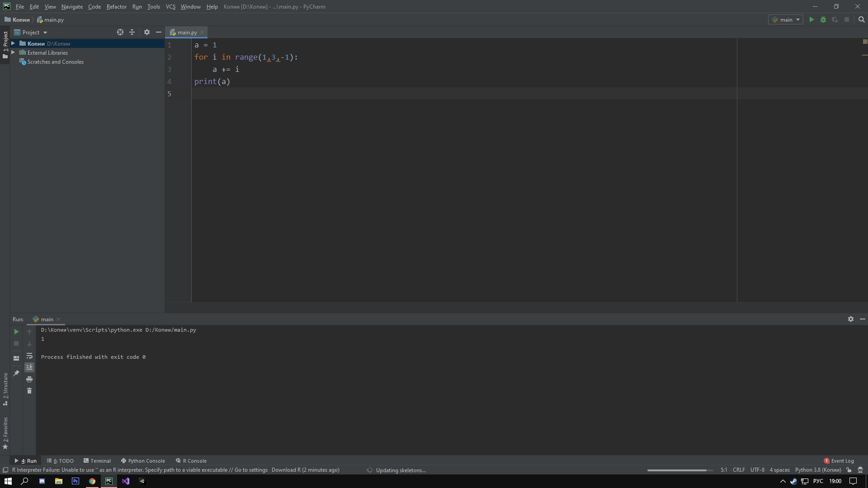Toggle scroll to end in Run console
Image resolution: width=868 pixels, height=488 pixels.
29,367
